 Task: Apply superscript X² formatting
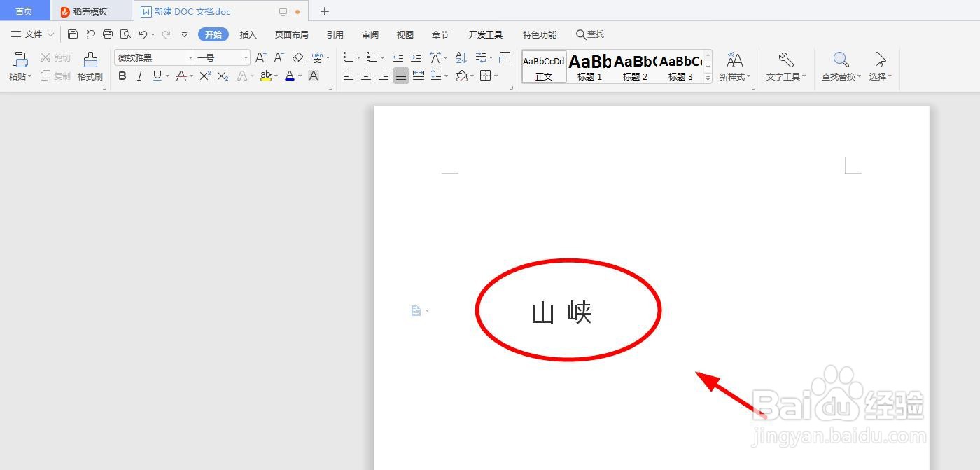coord(205,76)
